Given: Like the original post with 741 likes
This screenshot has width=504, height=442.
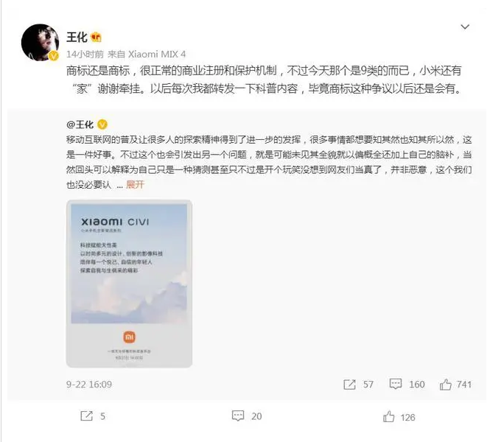Looking at the screenshot, I should click(x=445, y=384).
